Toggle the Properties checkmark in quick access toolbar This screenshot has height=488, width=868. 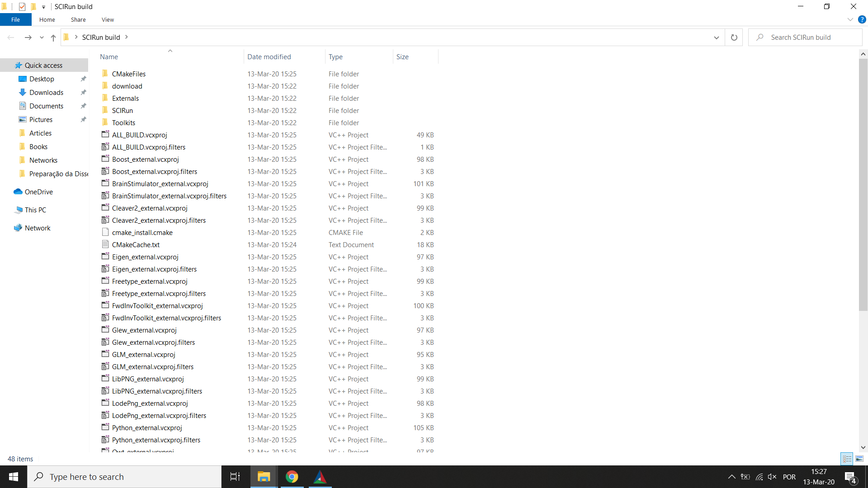pos(22,7)
